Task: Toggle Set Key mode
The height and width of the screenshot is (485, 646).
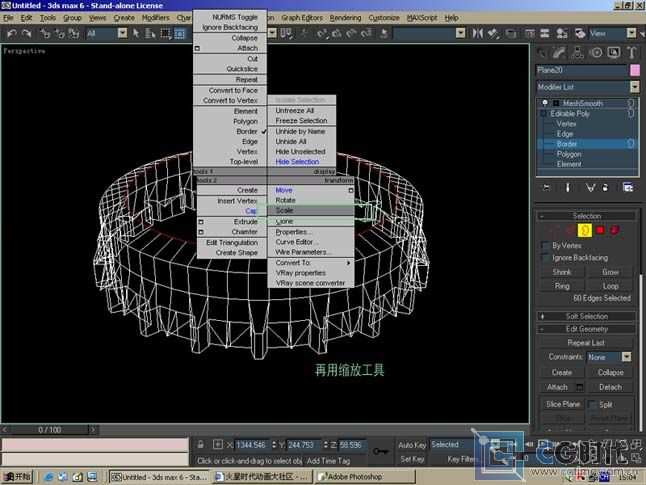Action: (412, 459)
